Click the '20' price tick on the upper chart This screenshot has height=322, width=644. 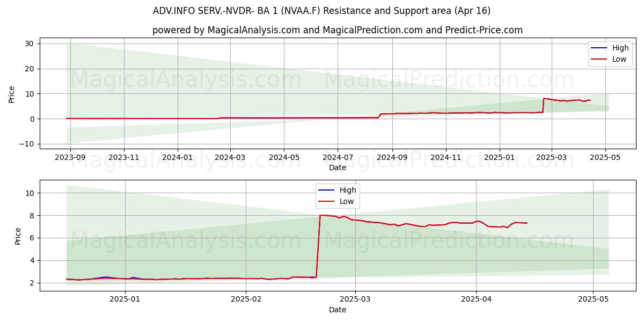pyautogui.click(x=30, y=69)
